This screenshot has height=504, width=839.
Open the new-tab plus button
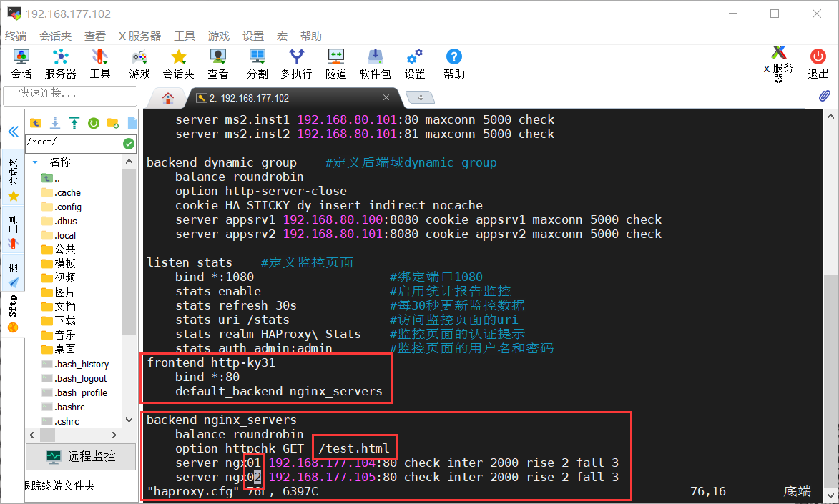tap(421, 97)
